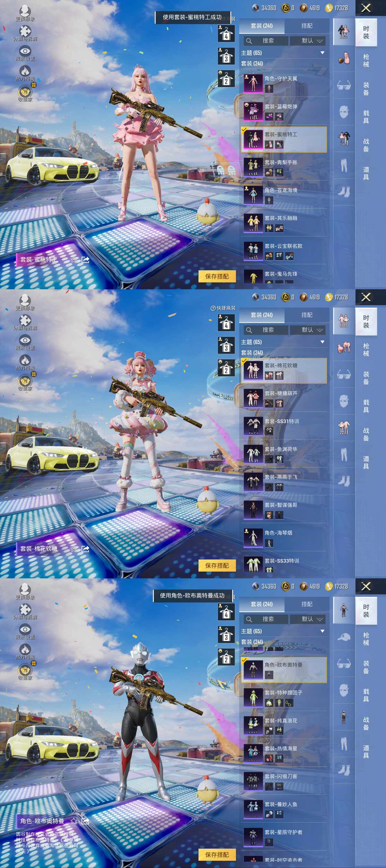Switch to 套装 (241) tab in 棉花软糖 screen

coord(262,315)
